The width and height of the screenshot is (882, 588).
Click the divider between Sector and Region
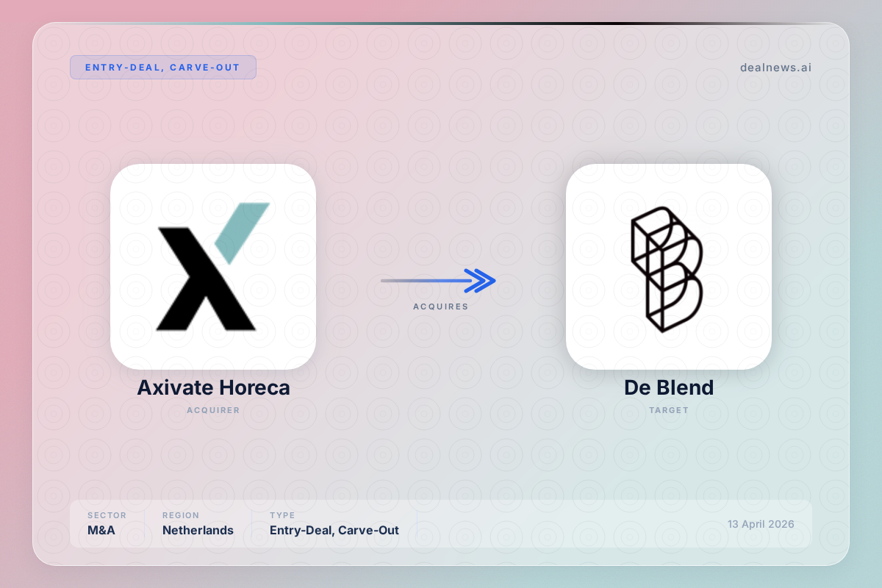[144, 523]
